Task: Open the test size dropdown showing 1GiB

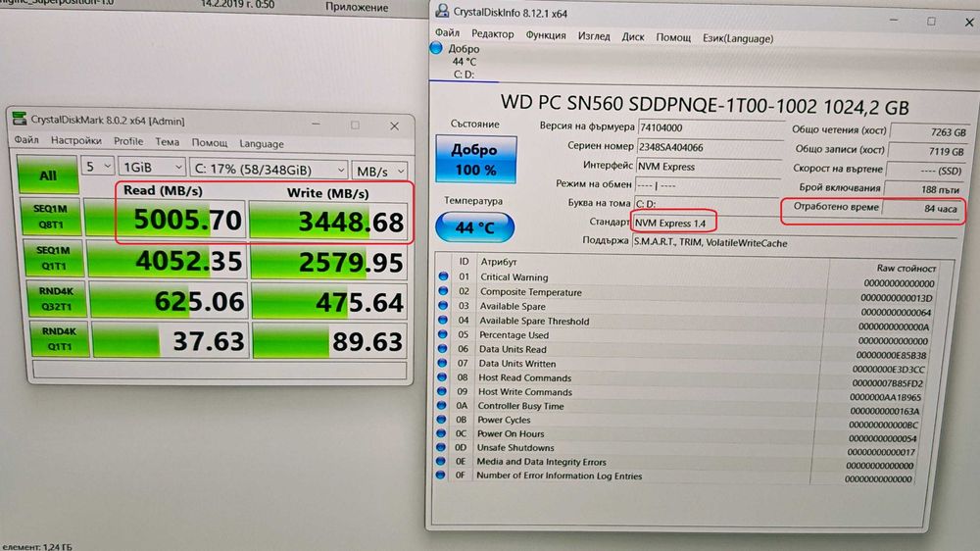Action: 152,167
